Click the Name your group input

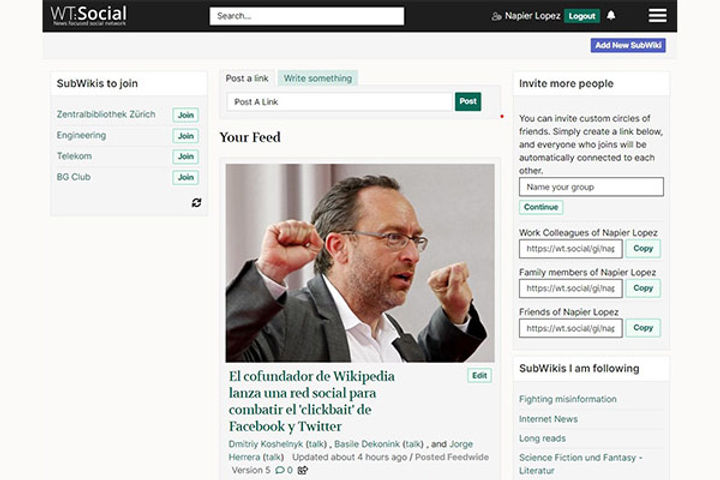pyautogui.click(x=591, y=187)
